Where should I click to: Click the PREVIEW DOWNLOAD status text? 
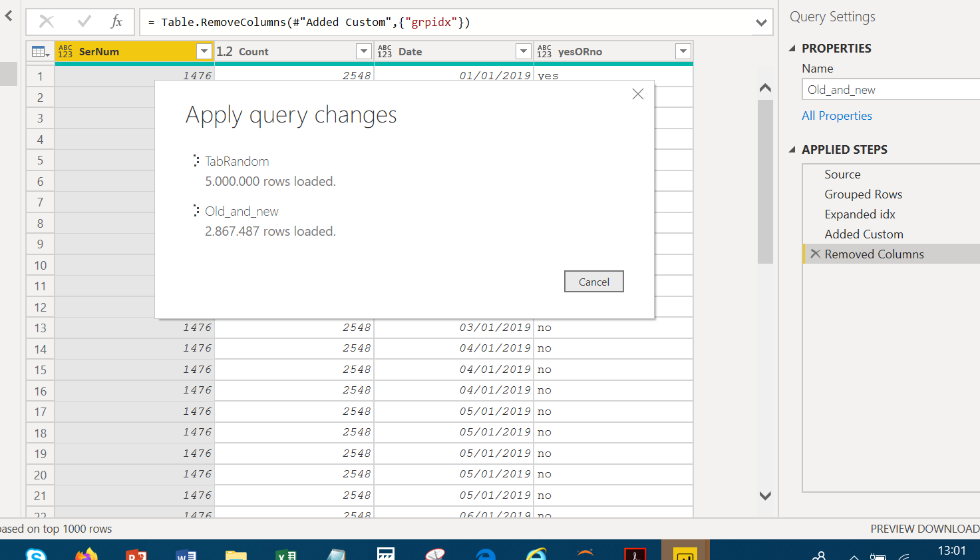click(x=925, y=529)
